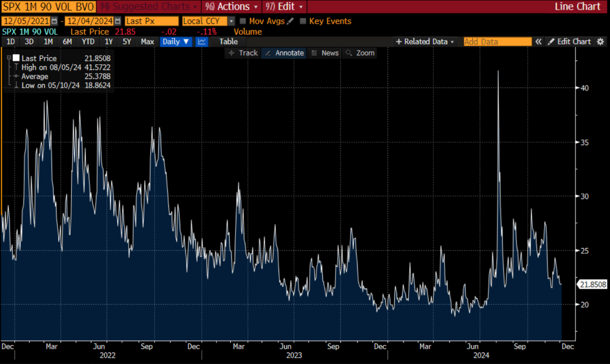The height and width of the screenshot is (364, 610).
Task: Open the News overlay tool
Action: coord(325,53)
